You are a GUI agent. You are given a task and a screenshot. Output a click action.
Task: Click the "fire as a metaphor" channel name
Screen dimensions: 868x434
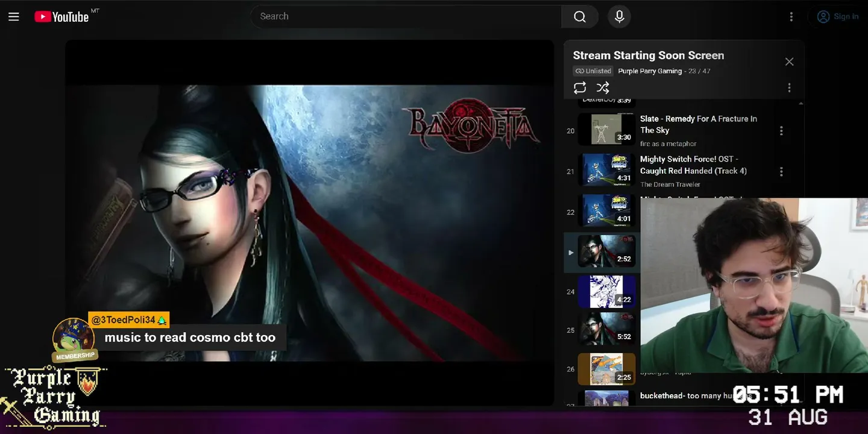[x=668, y=144]
